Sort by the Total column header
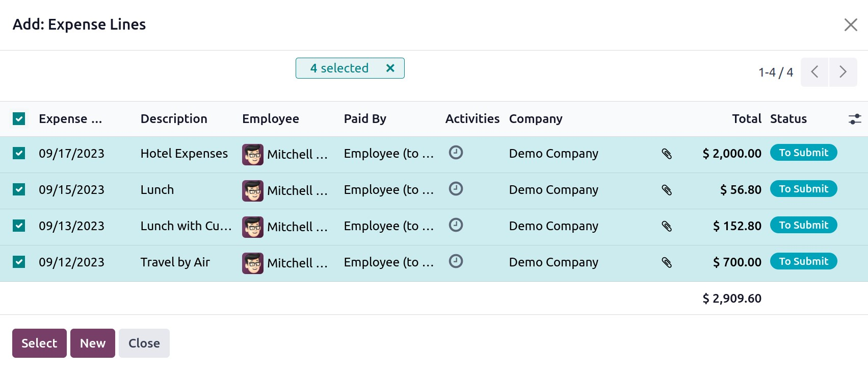Image resolution: width=868 pixels, height=369 pixels. point(746,119)
